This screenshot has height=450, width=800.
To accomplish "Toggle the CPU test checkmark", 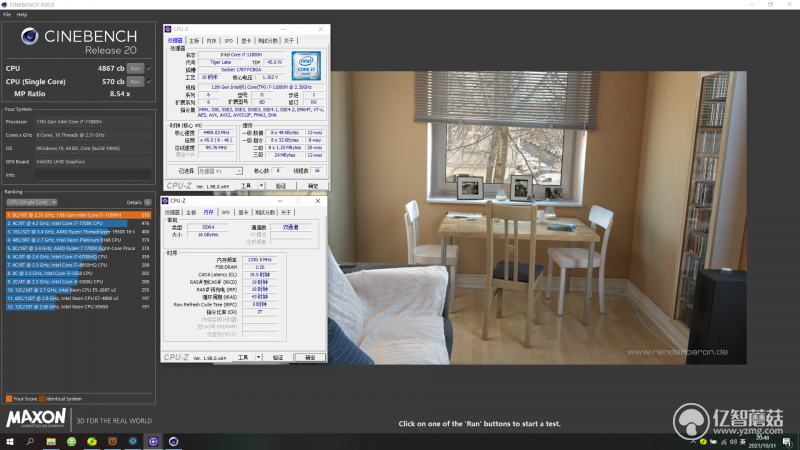I will point(149,68).
